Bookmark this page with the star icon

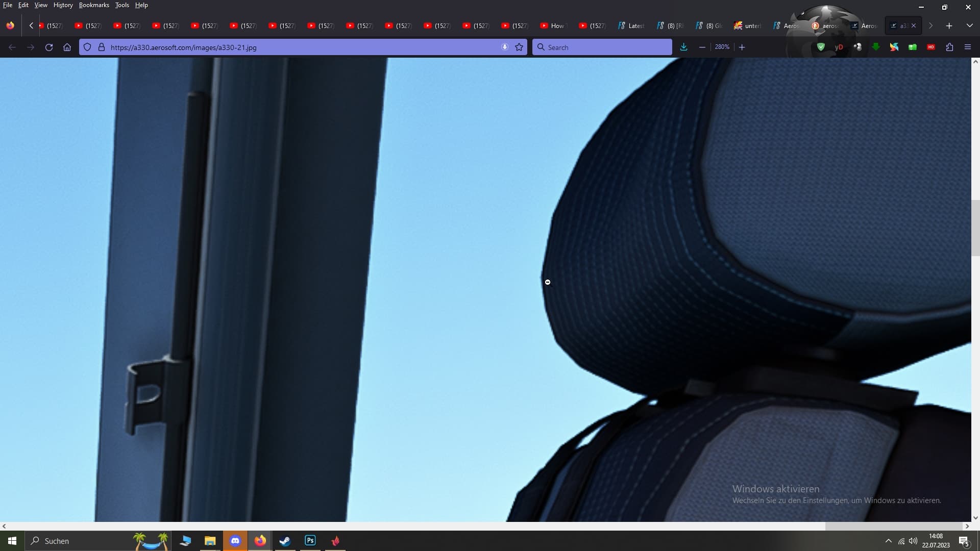coord(519,47)
